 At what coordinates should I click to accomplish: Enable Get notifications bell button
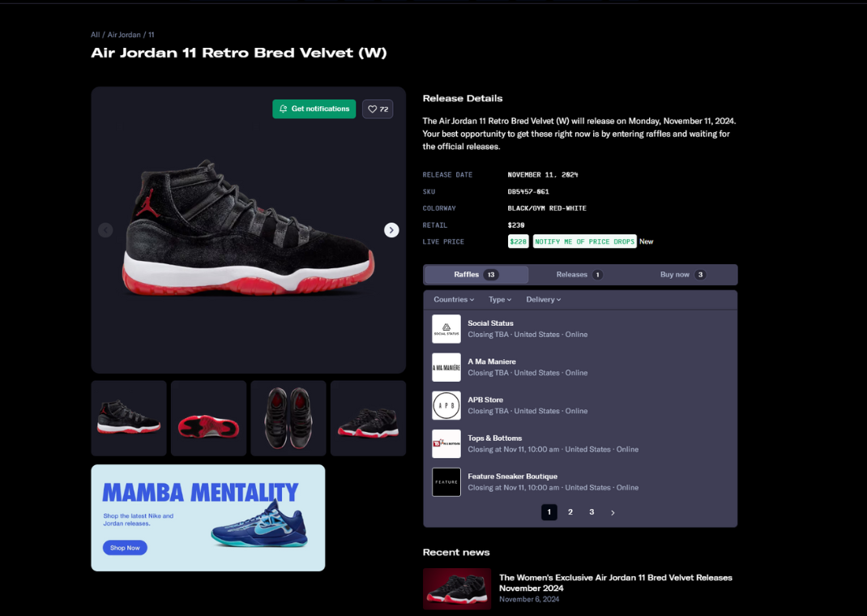pyautogui.click(x=314, y=109)
